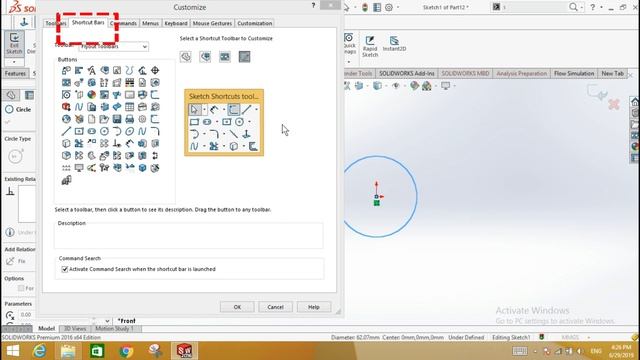Click Corner Rectangle in Sketch Shortcuts toolbar
Viewport: 640px width, 360px height.
194,122
